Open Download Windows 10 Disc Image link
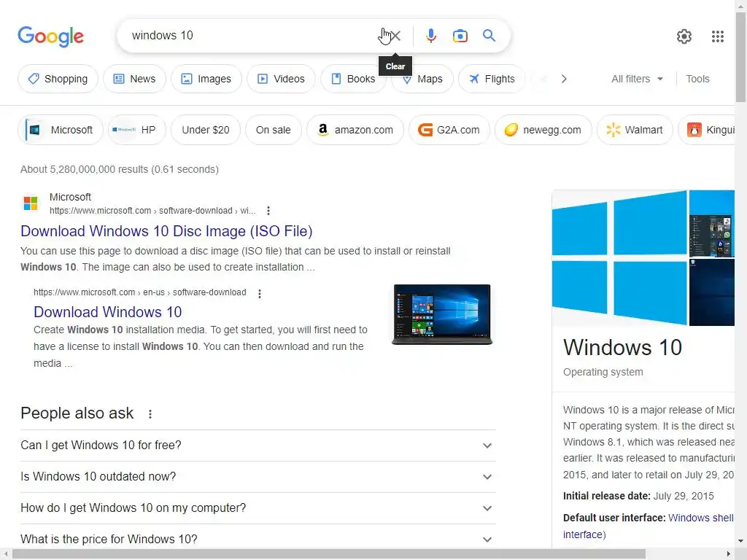The width and height of the screenshot is (747, 560). pos(166,231)
